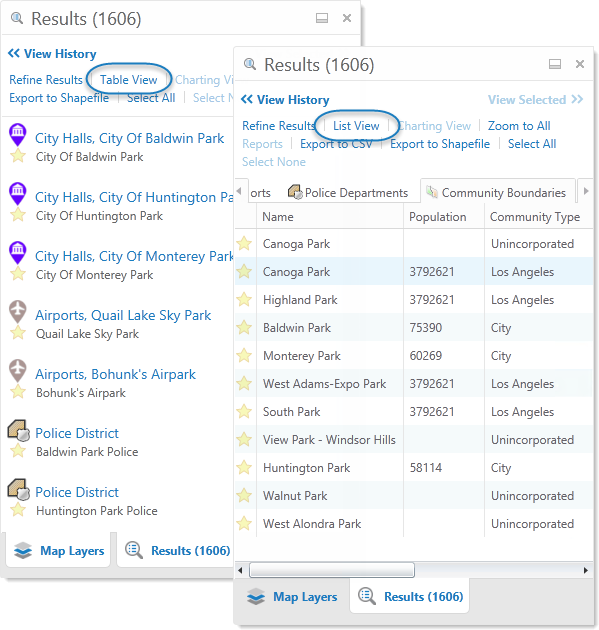Image resolution: width=599 pixels, height=630 pixels.
Task: Switch to the Community Boundaries tab
Action: [x=498, y=192]
